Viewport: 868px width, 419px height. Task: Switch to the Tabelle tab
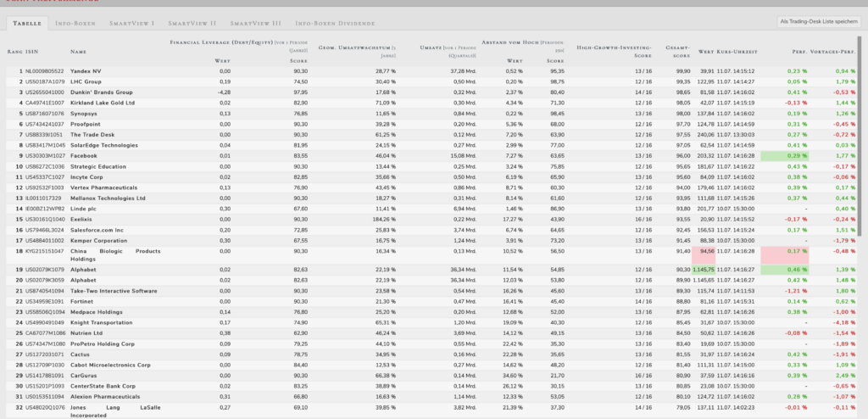click(x=27, y=23)
